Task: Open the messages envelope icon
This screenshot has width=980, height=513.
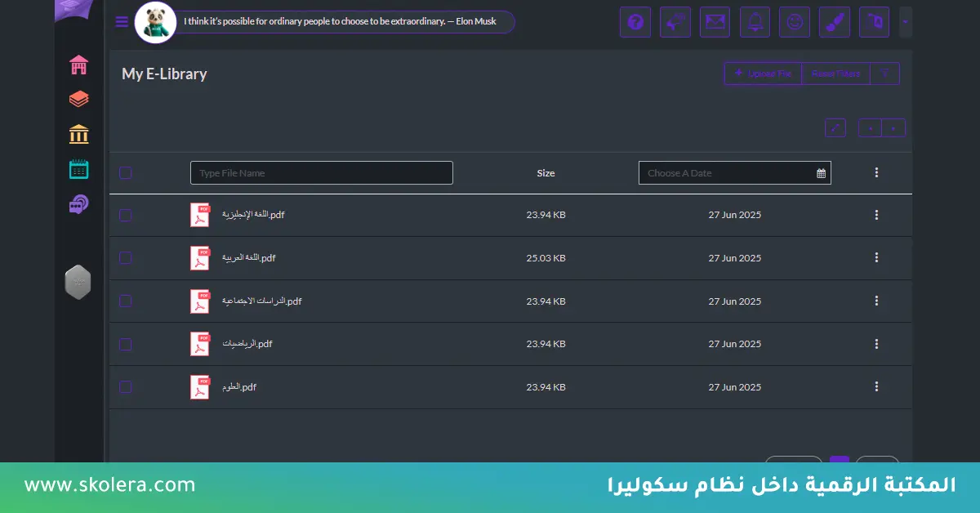Action: pos(715,22)
